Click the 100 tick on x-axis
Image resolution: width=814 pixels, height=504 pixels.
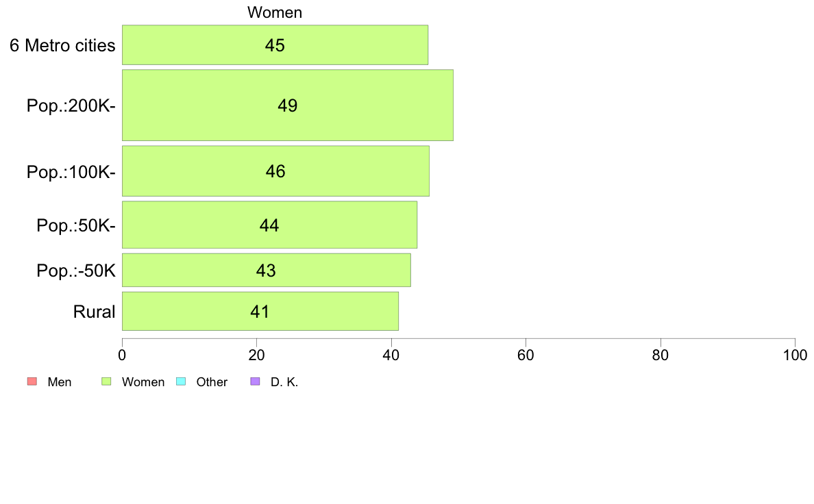pyautogui.click(x=795, y=355)
